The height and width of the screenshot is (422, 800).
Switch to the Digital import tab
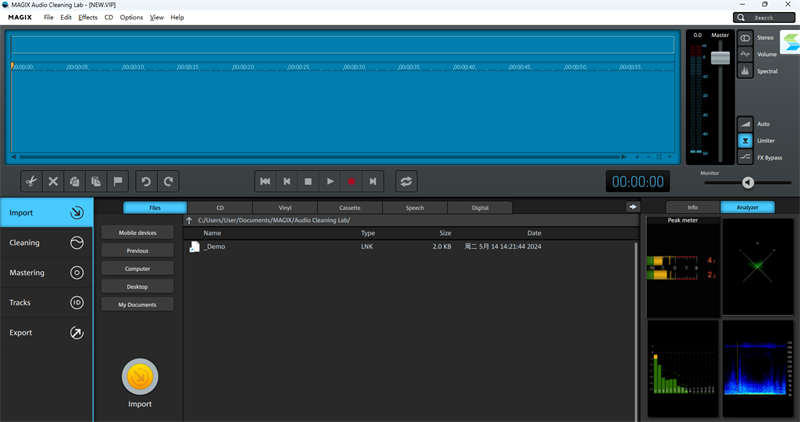click(x=480, y=208)
